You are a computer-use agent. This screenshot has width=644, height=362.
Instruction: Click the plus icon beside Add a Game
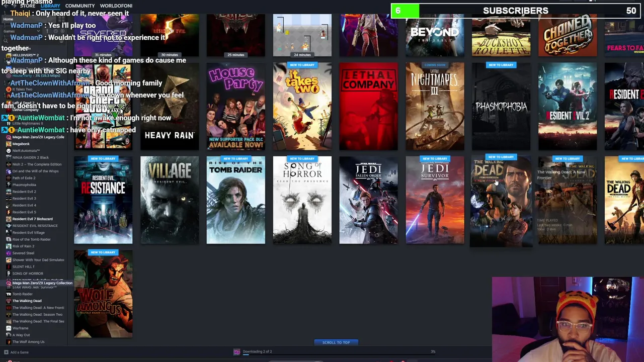[6, 352]
